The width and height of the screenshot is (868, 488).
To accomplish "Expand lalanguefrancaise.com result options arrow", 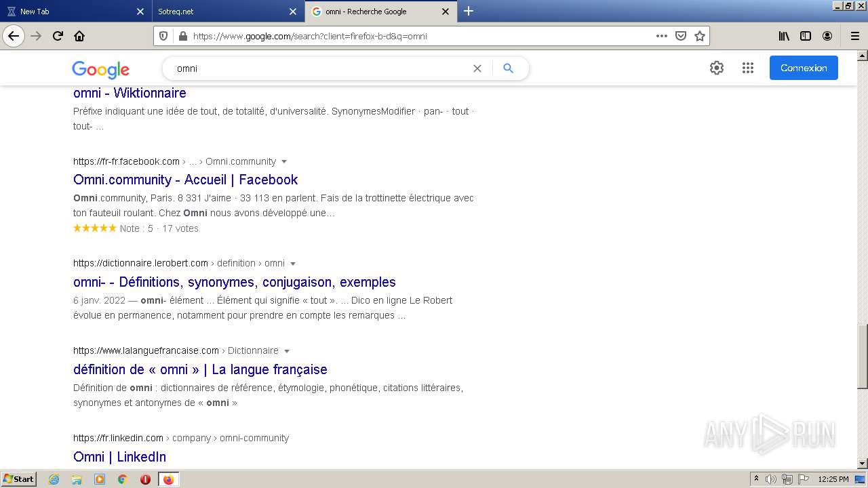I will pyautogui.click(x=287, y=351).
